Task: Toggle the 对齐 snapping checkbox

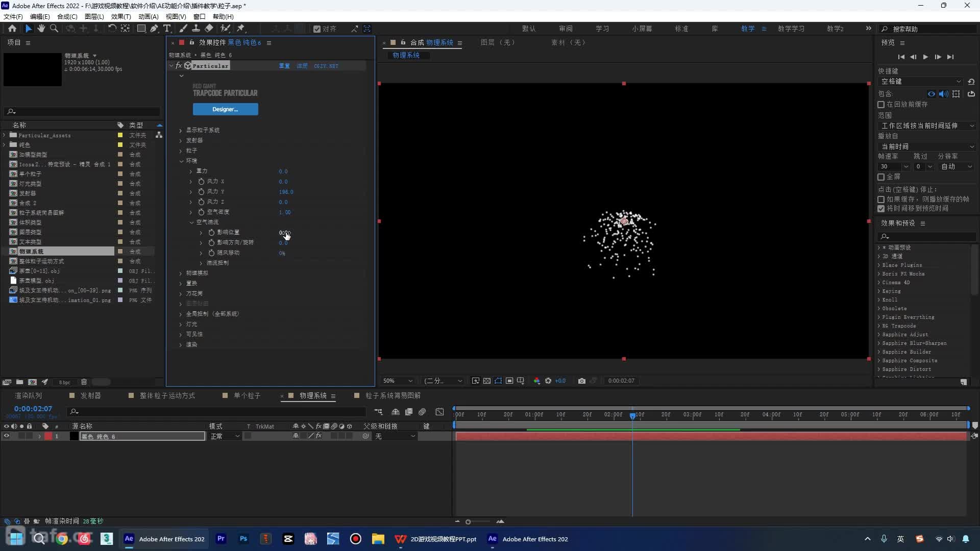Action: click(x=317, y=29)
